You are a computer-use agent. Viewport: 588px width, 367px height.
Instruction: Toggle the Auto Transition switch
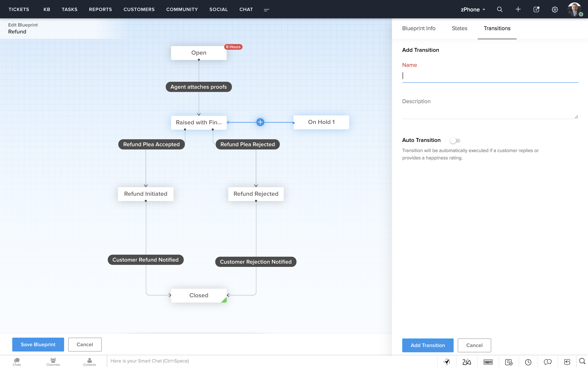coord(455,140)
